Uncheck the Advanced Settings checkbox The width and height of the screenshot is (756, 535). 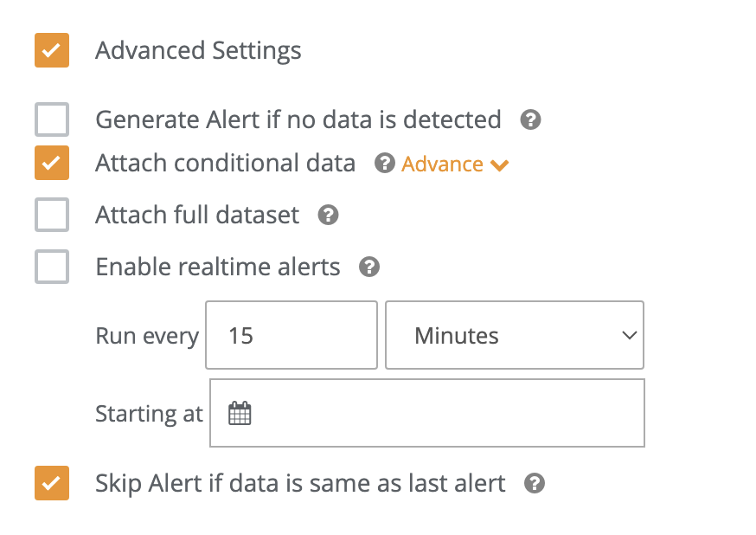pos(52,50)
